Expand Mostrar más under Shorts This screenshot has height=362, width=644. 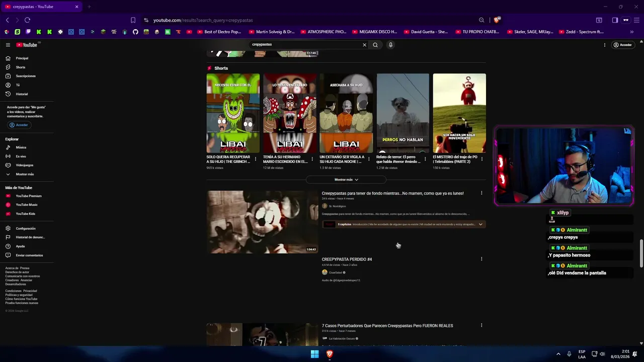pos(346,179)
